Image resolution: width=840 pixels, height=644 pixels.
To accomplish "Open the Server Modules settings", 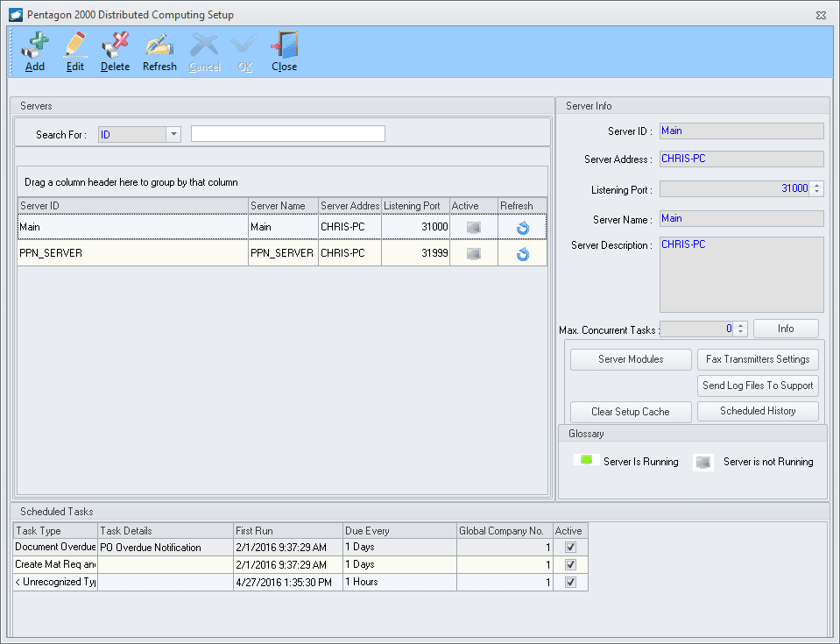I will coord(630,359).
